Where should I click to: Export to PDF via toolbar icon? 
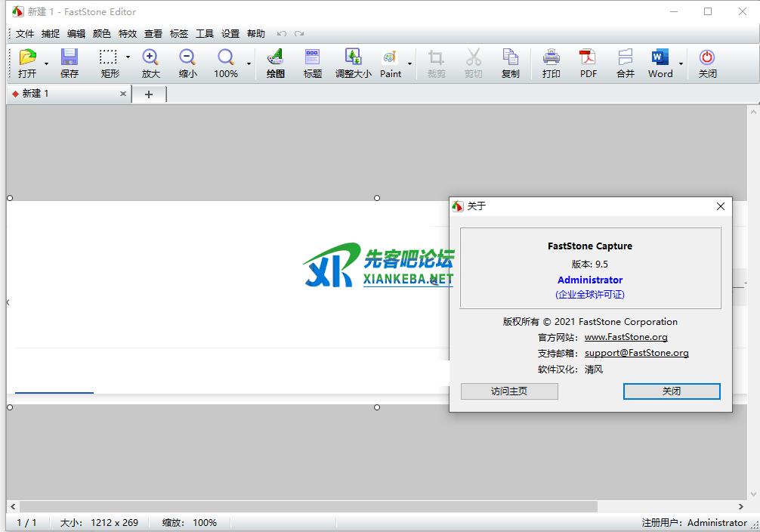(x=588, y=63)
